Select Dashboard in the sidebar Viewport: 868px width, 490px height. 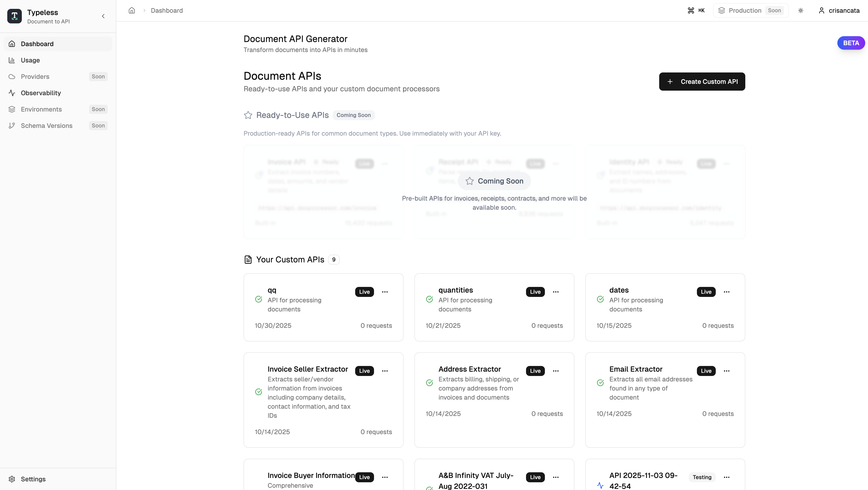pos(37,44)
